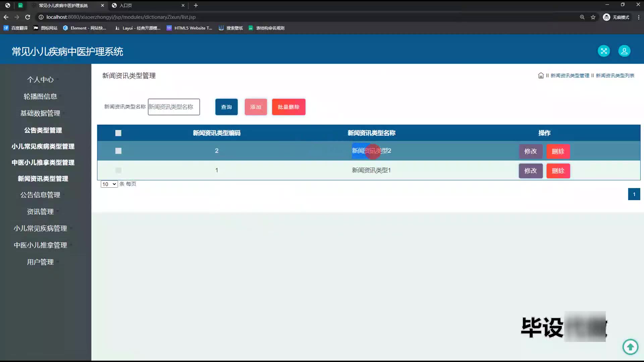Expand 小儿常见疾病管理 sidebar menu
The width and height of the screenshot is (644, 362).
click(x=40, y=228)
